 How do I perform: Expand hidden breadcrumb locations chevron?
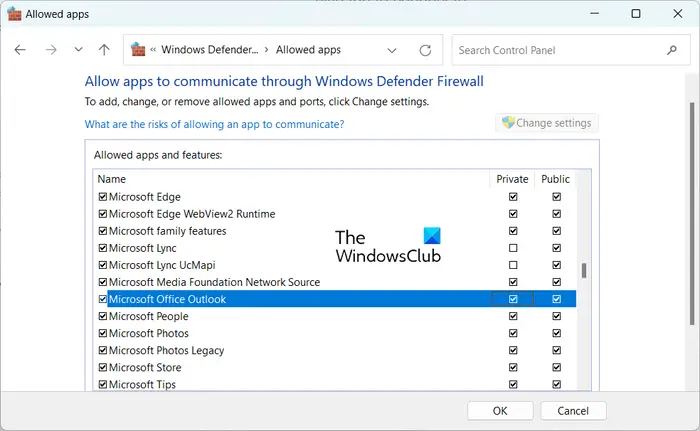coord(153,50)
